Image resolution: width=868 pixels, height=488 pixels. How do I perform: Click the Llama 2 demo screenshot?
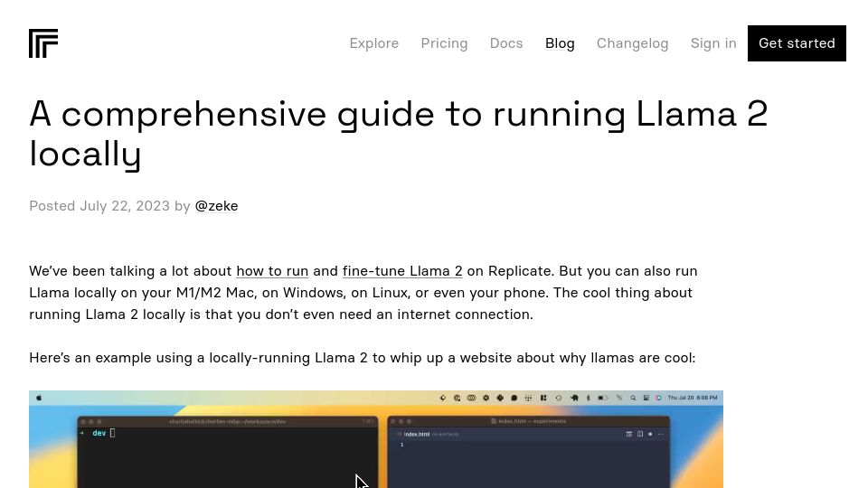[x=376, y=439]
